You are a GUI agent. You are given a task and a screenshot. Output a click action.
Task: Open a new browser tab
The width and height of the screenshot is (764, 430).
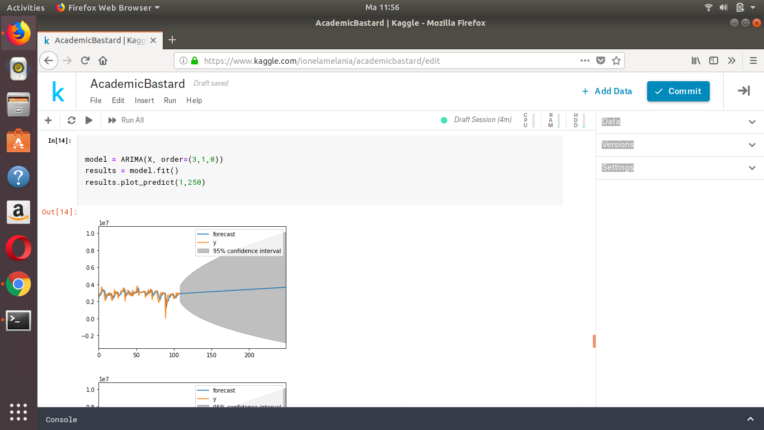pos(172,40)
